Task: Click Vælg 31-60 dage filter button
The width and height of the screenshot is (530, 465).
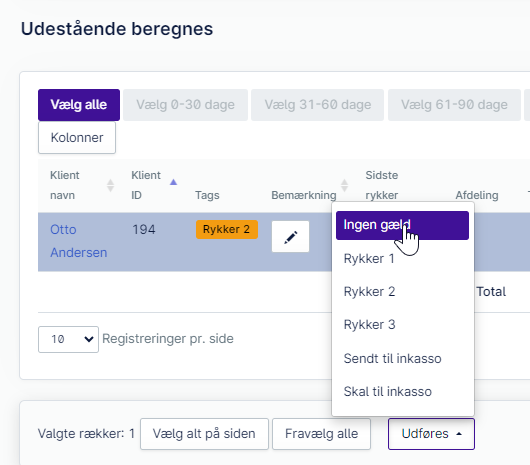Action: point(317,105)
